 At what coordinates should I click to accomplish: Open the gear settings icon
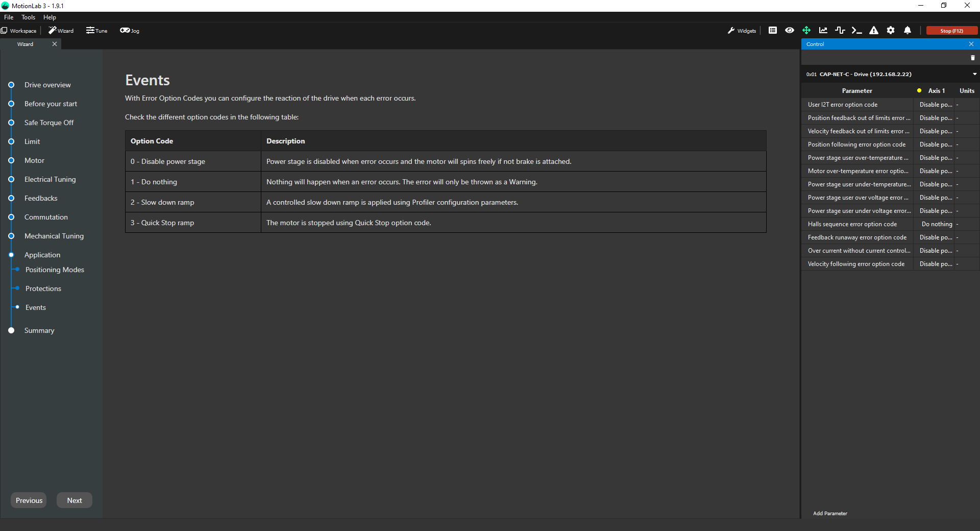tap(891, 31)
